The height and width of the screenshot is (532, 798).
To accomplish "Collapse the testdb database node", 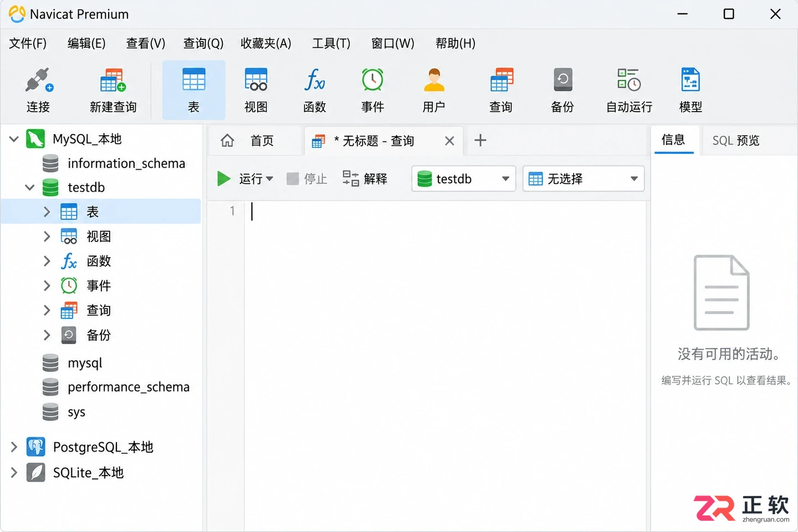I will [29, 187].
